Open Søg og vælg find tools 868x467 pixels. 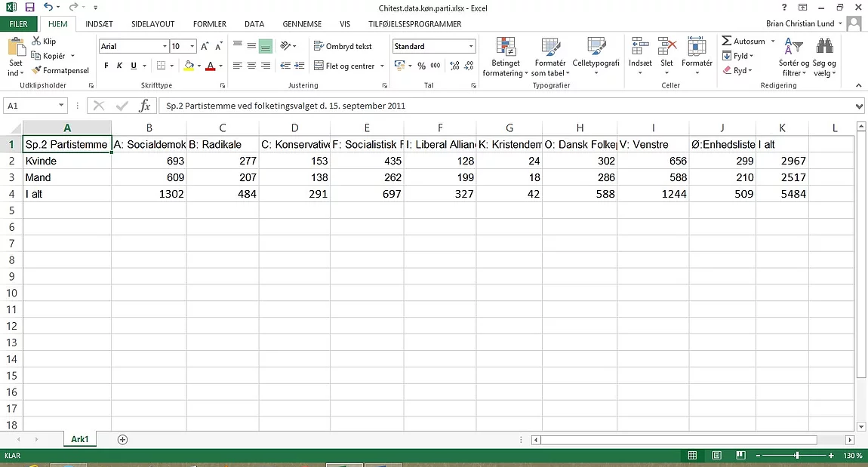coord(824,57)
